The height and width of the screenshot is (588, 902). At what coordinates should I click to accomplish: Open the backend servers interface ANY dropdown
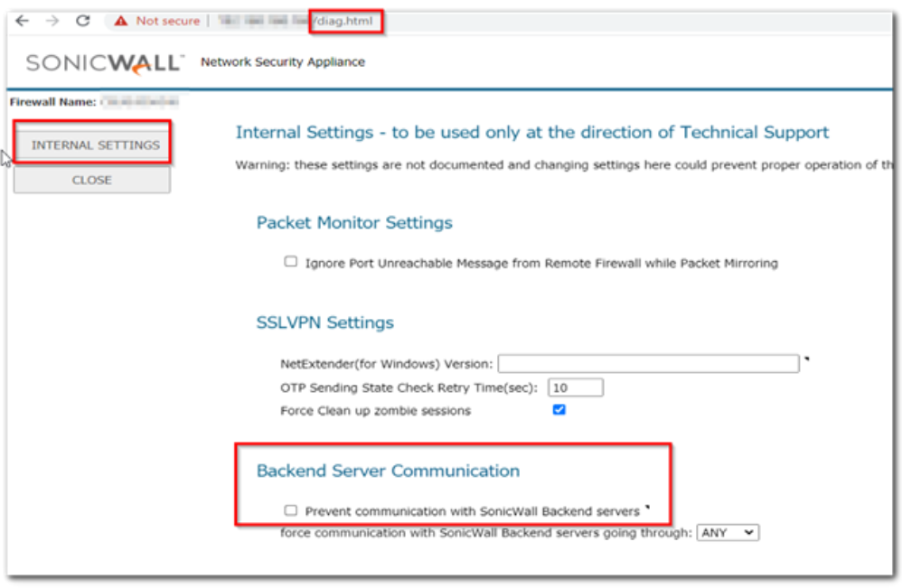point(728,533)
